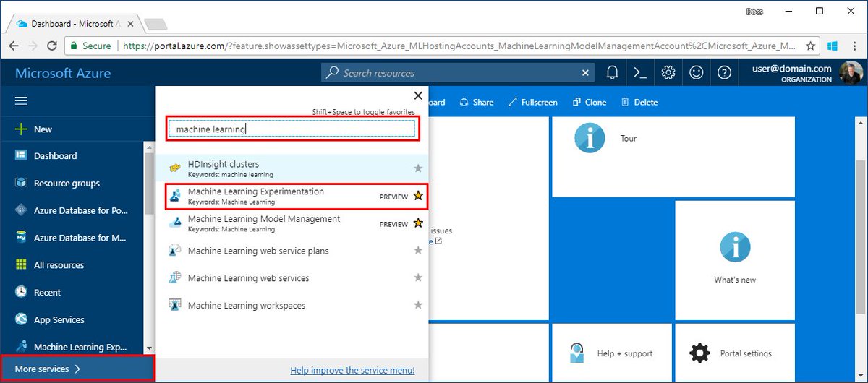Click the machine learning filter field
Screen dimensions: 868x383
(x=292, y=129)
